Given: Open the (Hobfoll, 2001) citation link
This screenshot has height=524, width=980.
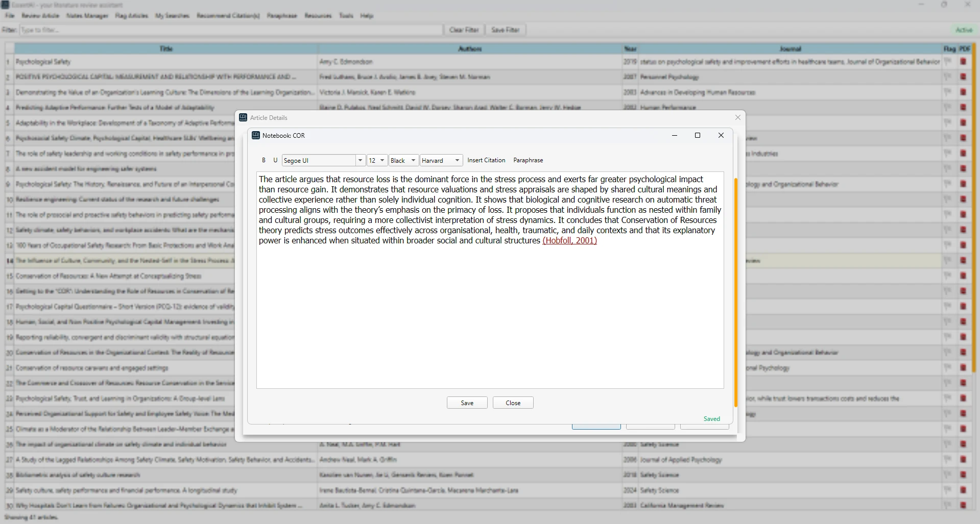Looking at the screenshot, I should [569, 240].
